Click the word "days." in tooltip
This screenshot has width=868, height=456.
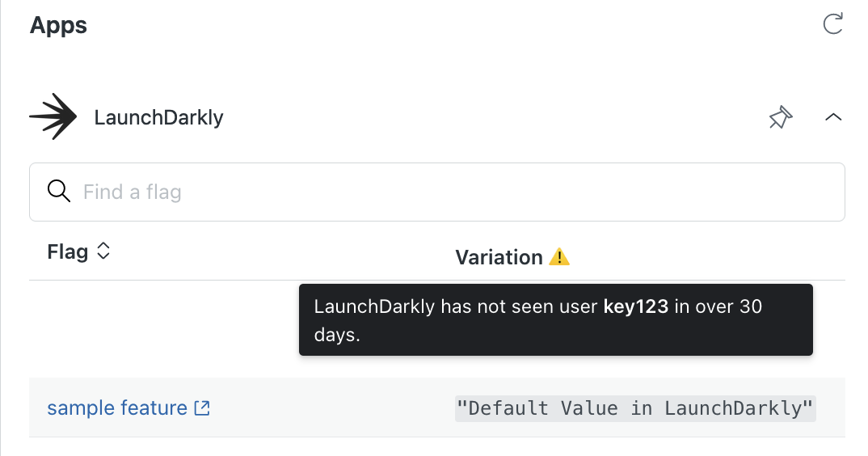(x=336, y=335)
